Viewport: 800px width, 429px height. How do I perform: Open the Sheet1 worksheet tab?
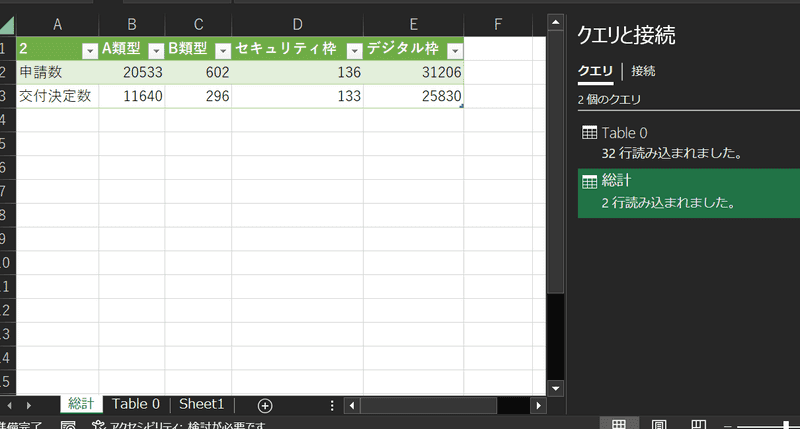click(201, 404)
